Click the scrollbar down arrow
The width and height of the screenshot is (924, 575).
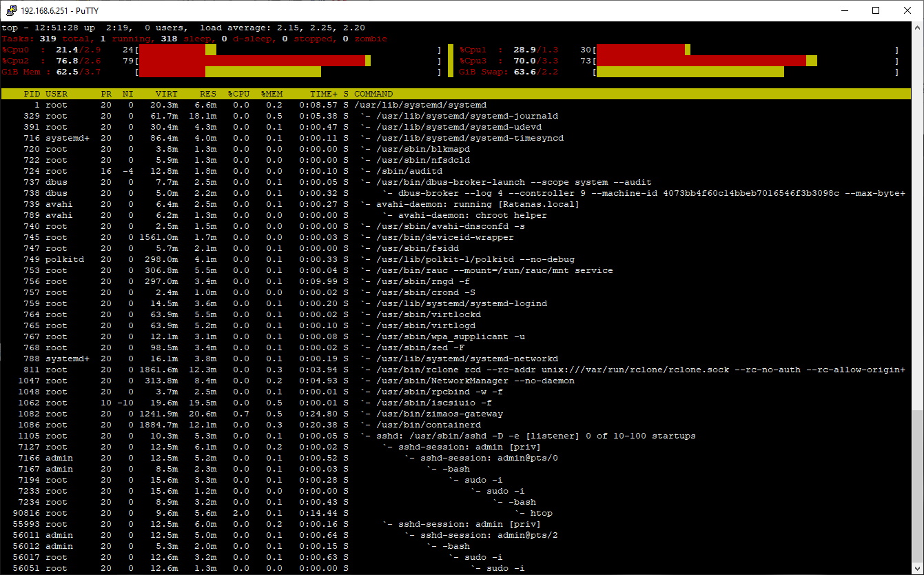point(917,569)
